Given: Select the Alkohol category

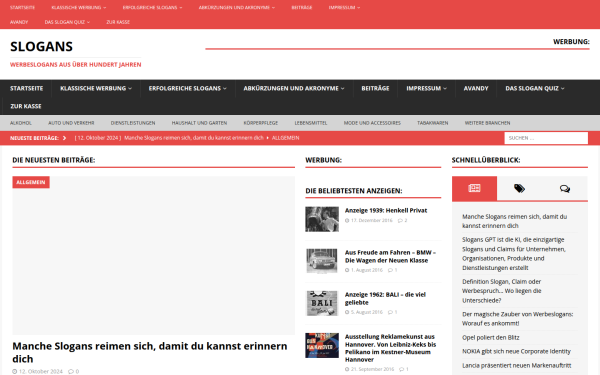Looking at the screenshot, I should (21, 123).
